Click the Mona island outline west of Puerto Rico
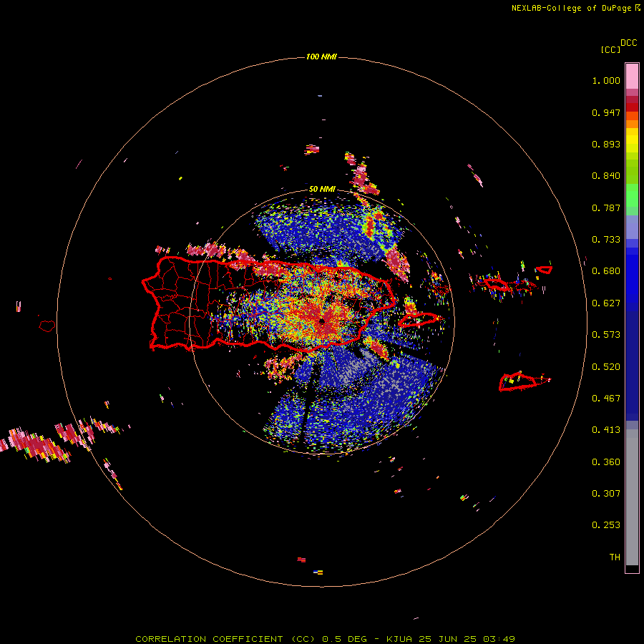The height and width of the screenshot is (644, 644). 47,326
